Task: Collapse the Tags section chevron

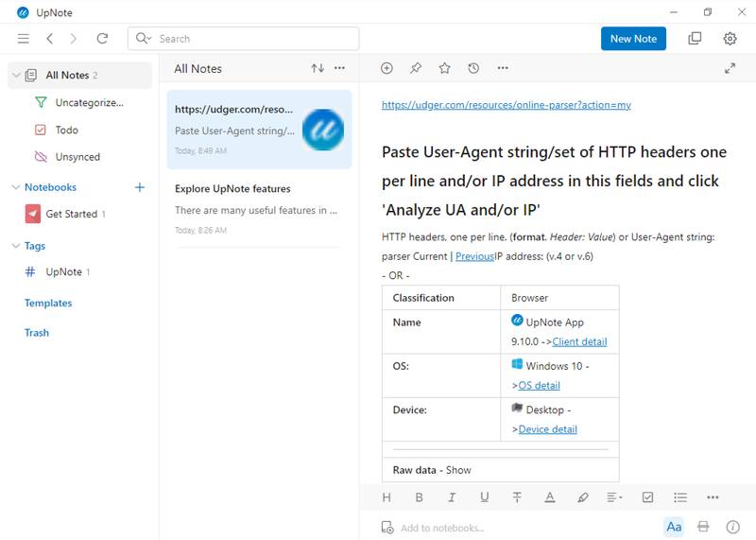Action: (x=15, y=246)
